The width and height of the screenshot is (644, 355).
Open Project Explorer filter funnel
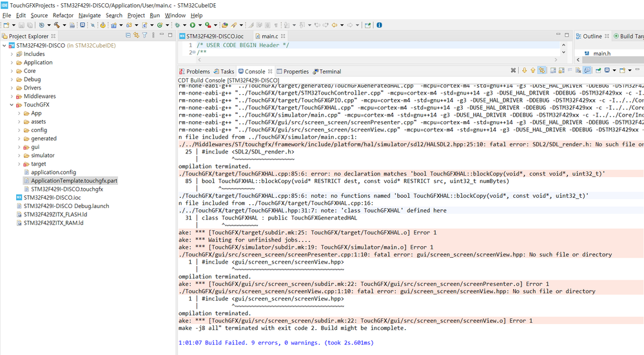144,35
